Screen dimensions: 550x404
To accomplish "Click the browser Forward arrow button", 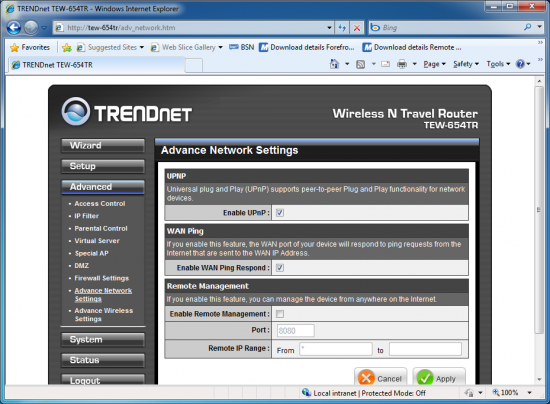I will tap(31, 27).
